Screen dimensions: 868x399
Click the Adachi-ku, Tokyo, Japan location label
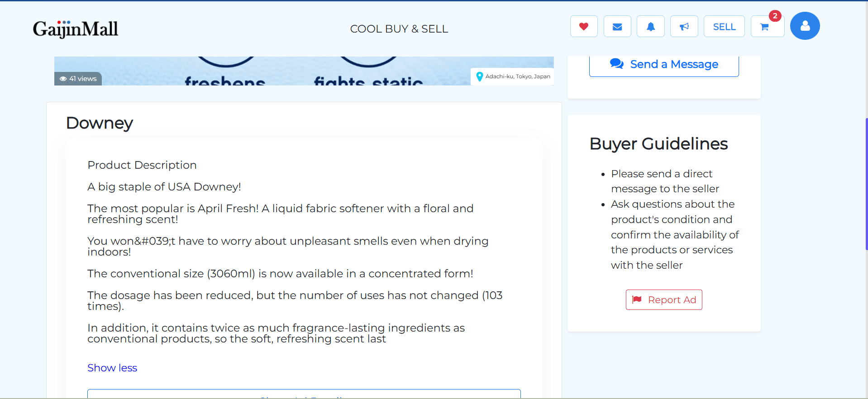pyautogui.click(x=518, y=76)
